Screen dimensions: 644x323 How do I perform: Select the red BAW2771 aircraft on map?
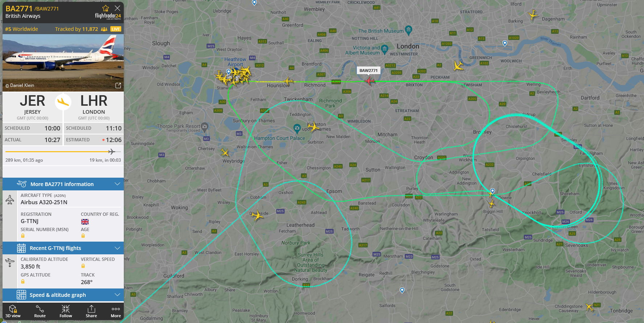click(x=370, y=81)
